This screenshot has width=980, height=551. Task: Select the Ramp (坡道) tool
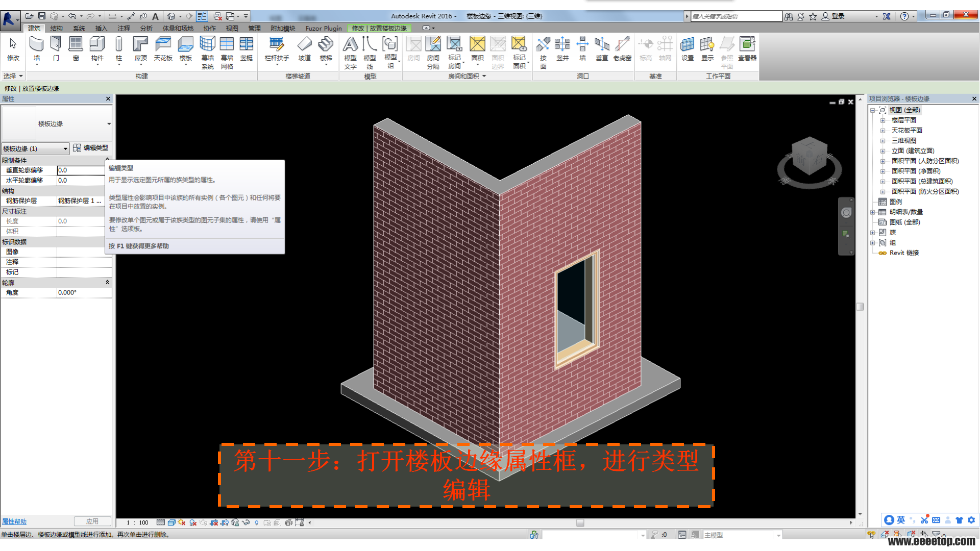pyautogui.click(x=305, y=49)
